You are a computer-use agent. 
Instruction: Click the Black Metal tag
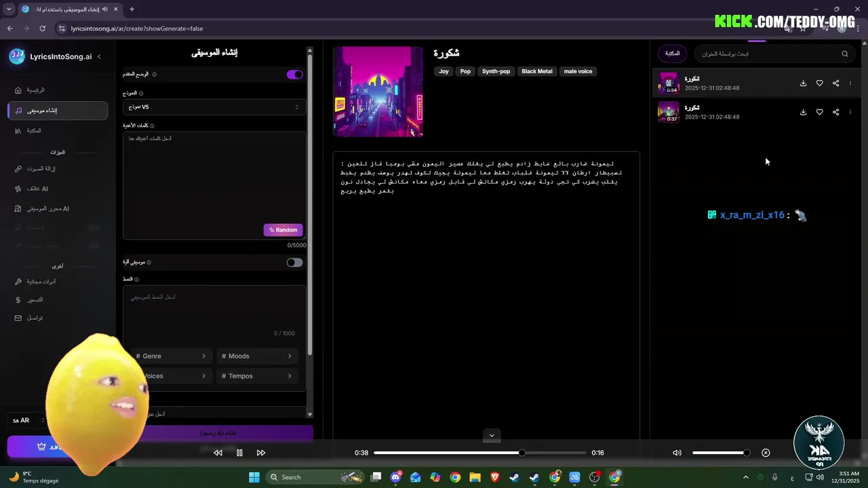pyautogui.click(x=536, y=71)
